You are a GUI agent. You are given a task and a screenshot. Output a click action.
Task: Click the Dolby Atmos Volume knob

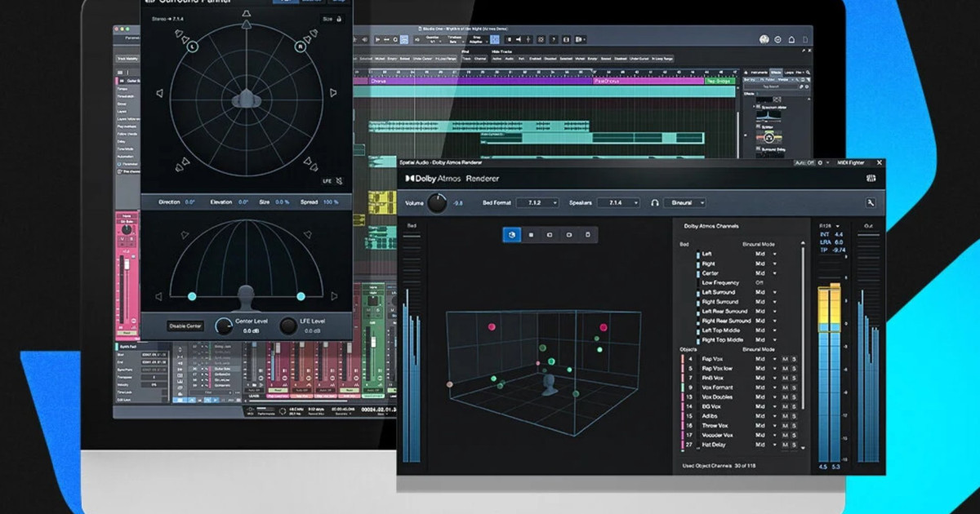coord(438,202)
